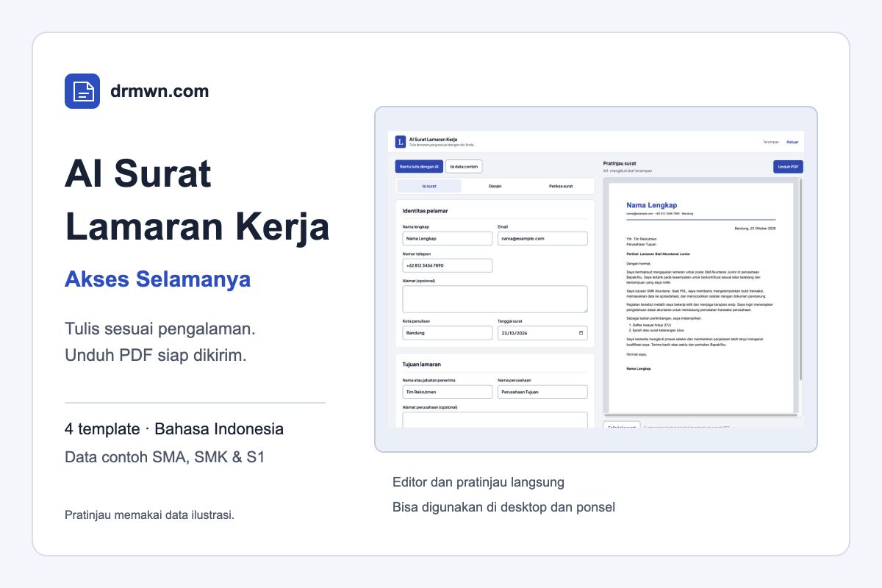
Task: Click the "Tujuan lamaran" section heading
Action: pos(421,364)
